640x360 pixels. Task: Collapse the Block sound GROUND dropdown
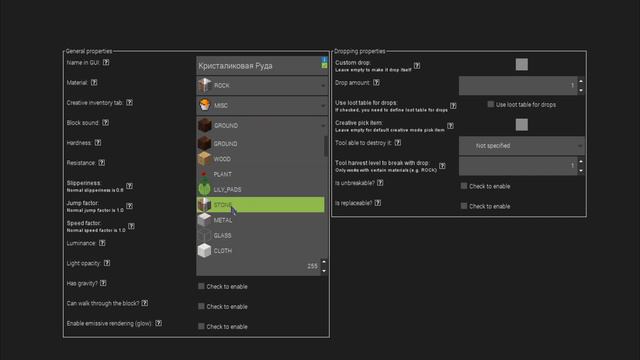tap(262, 126)
